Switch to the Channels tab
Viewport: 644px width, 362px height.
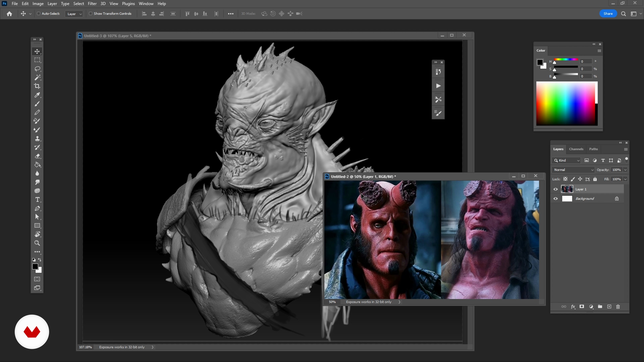click(576, 149)
